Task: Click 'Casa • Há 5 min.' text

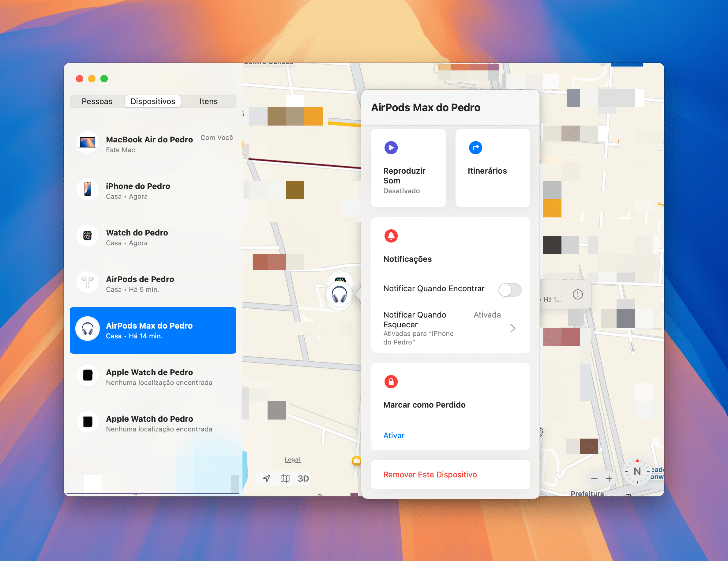Action: (132, 289)
